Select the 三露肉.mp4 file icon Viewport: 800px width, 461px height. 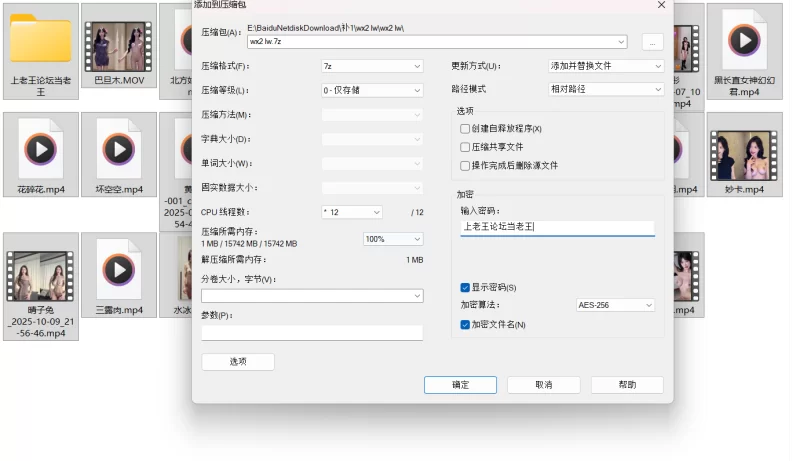(x=119, y=269)
